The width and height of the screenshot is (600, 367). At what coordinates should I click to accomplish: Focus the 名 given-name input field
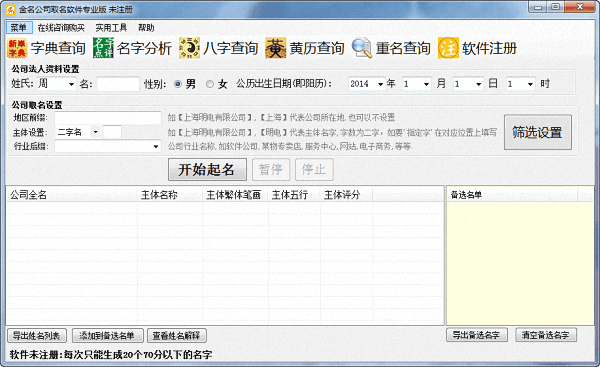[x=118, y=84]
